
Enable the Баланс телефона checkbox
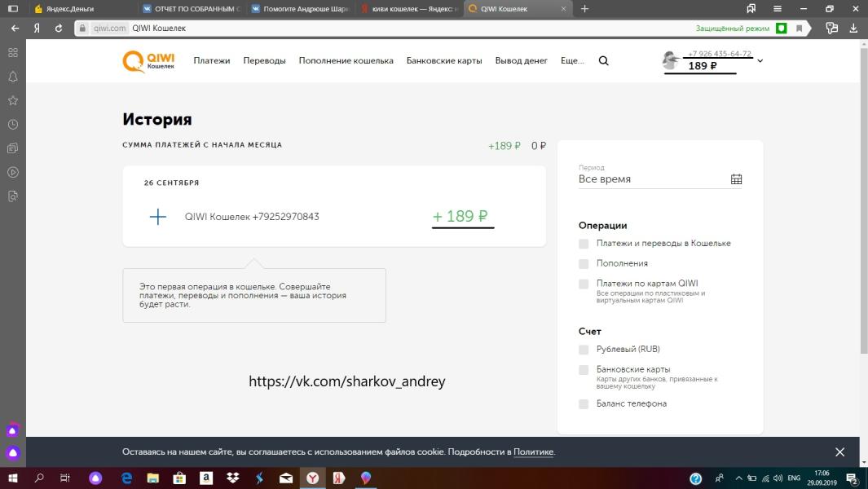(584, 404)
